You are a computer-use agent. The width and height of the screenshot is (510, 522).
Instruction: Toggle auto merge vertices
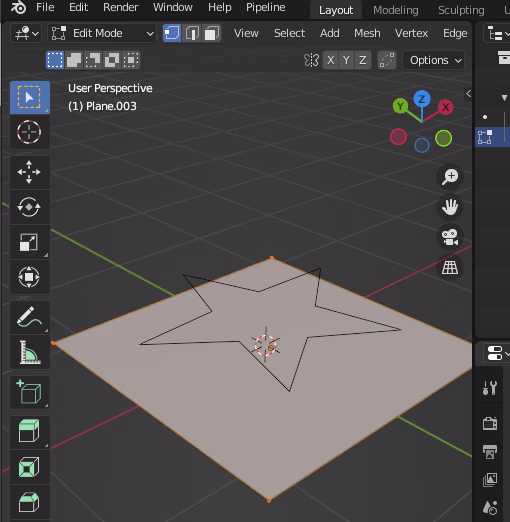point(387,60)
